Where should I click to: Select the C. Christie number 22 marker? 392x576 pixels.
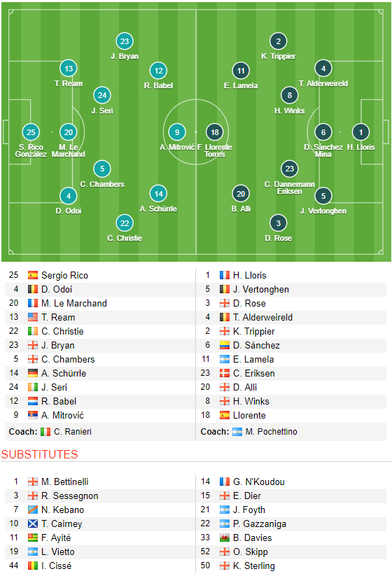click(125, 223)
